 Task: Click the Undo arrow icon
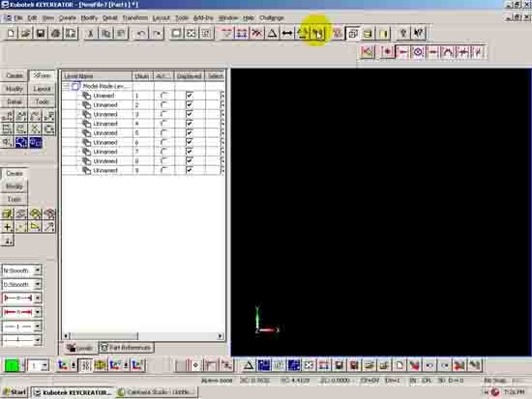point(141,34)
